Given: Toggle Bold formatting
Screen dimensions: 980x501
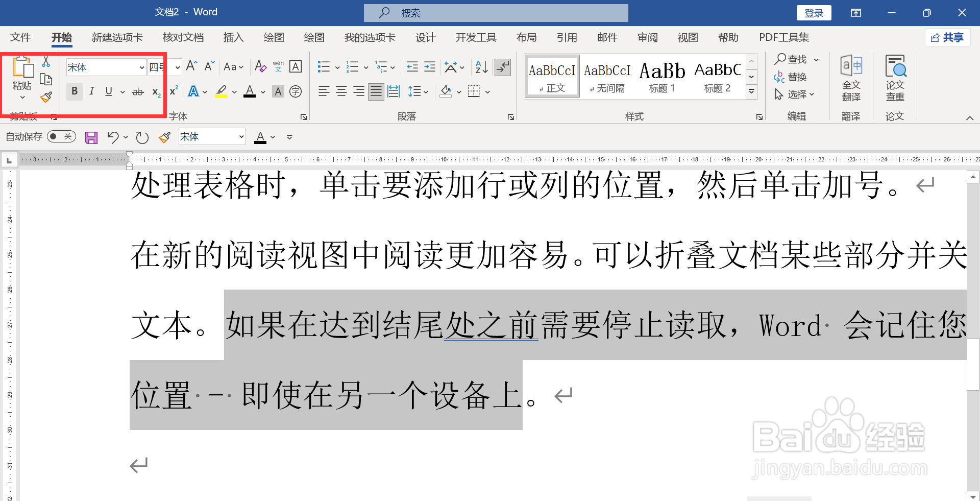Looking at the screenshot, I should 75,91.
